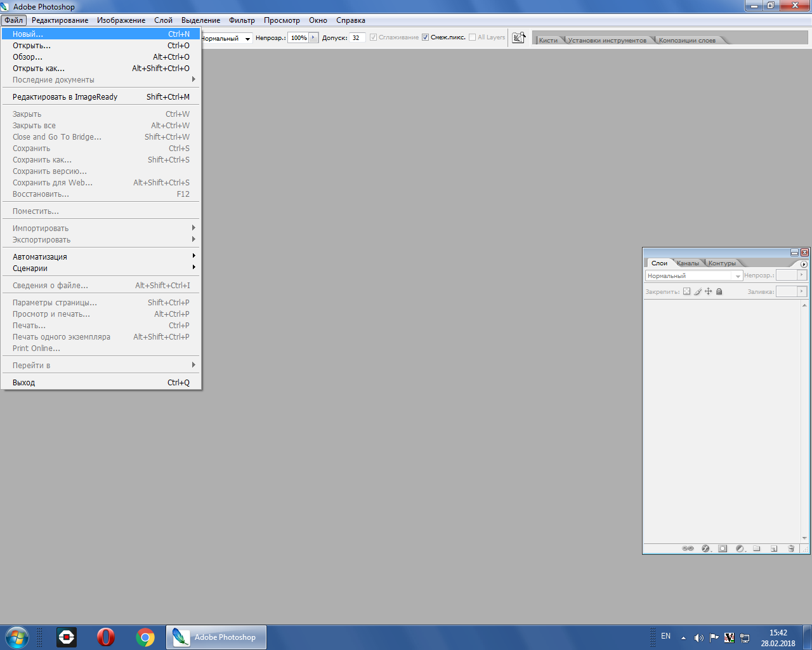Collapse the Layers palette window

(x=794, y=252)
